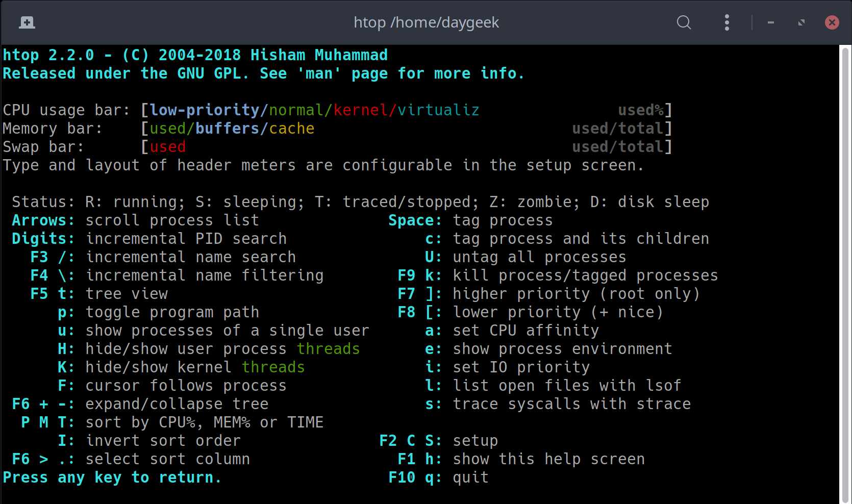
Task: Click 's:' trace syscalls with strace
Action: coord(558,404)
